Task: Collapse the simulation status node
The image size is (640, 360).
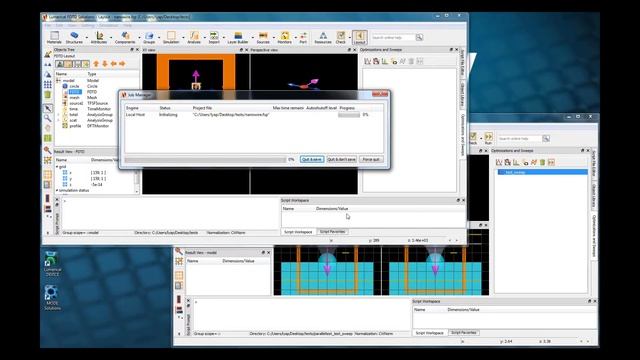Action: 57,190
